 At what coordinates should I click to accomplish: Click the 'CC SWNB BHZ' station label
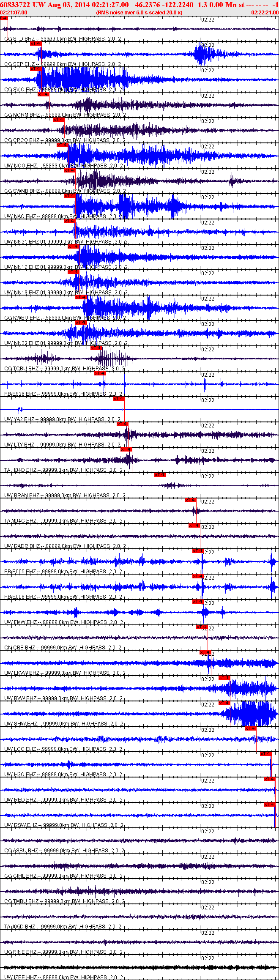click(x=22, y=191)
